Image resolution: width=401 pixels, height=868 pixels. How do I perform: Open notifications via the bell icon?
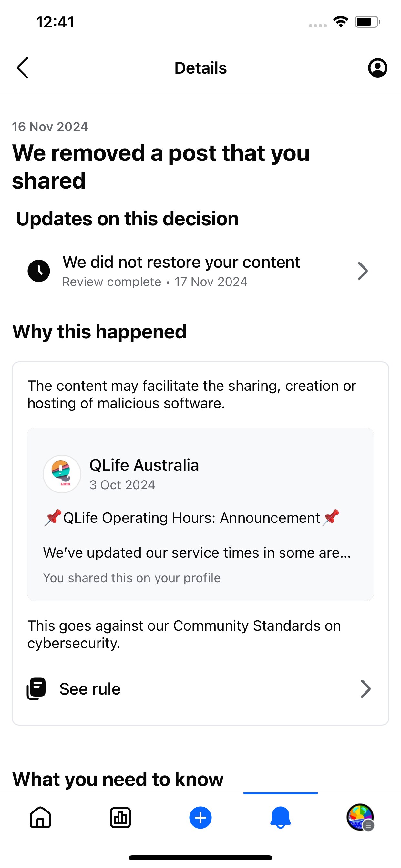pos(280,817)
